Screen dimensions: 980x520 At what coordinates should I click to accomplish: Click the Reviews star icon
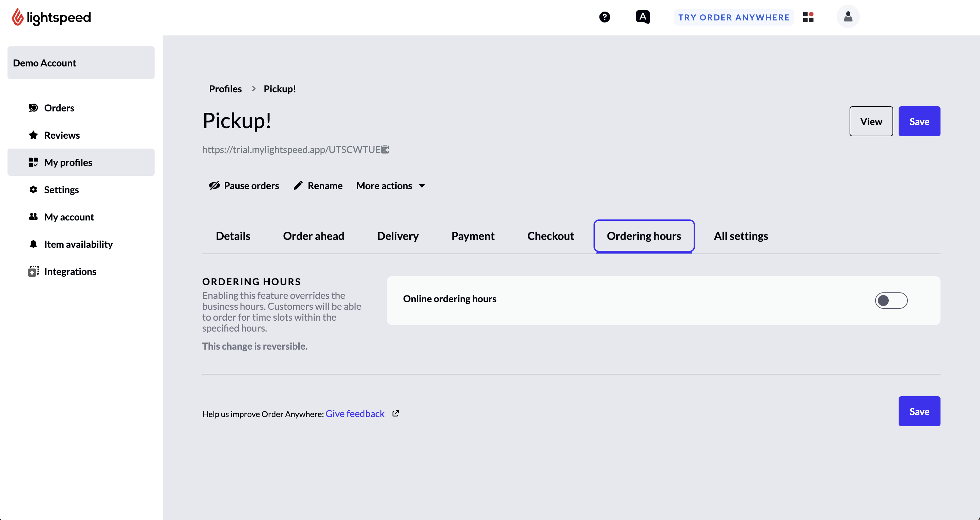point(33,135)
